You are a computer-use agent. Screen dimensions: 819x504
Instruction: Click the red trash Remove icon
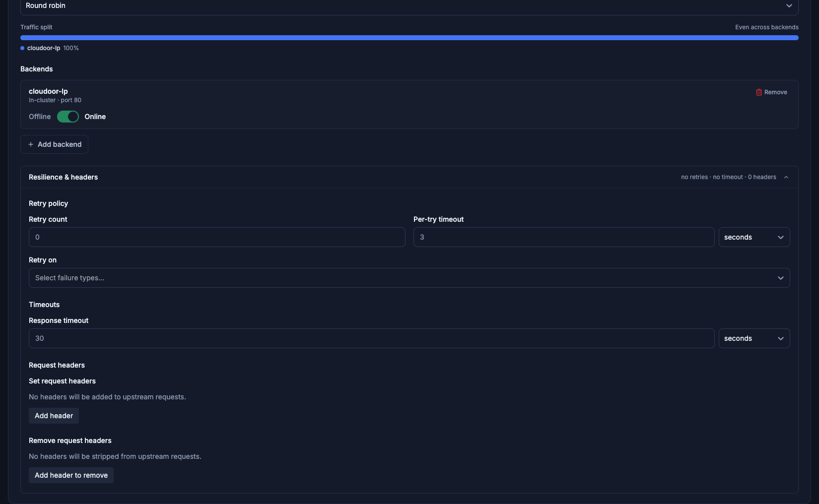[x=758, y=92]
